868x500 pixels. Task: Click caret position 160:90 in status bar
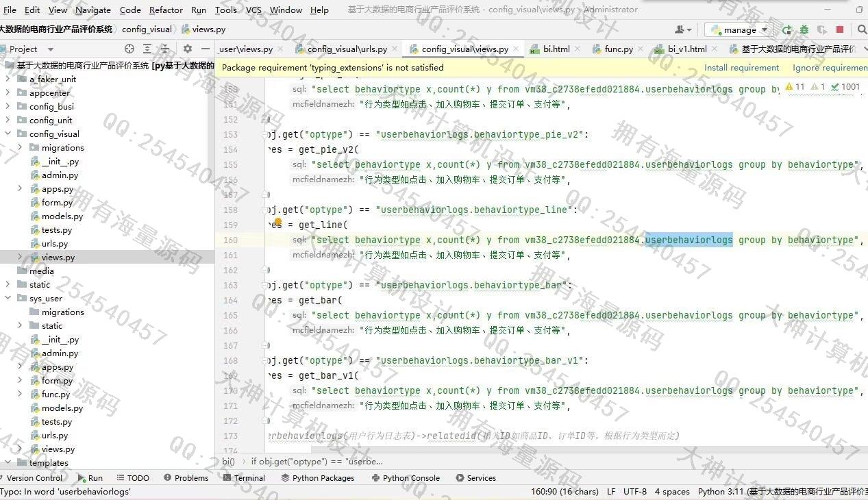[x=565, y=491]
